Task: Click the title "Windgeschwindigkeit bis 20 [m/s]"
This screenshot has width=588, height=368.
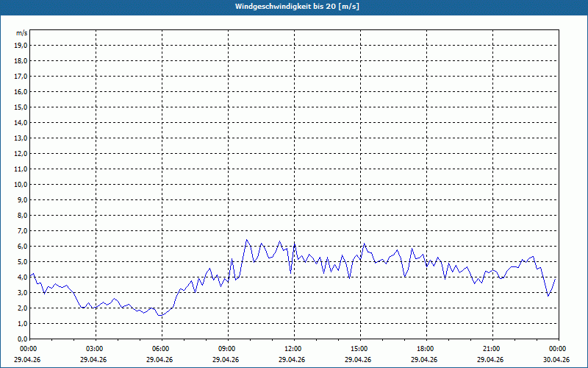Action: click(297, 7)
